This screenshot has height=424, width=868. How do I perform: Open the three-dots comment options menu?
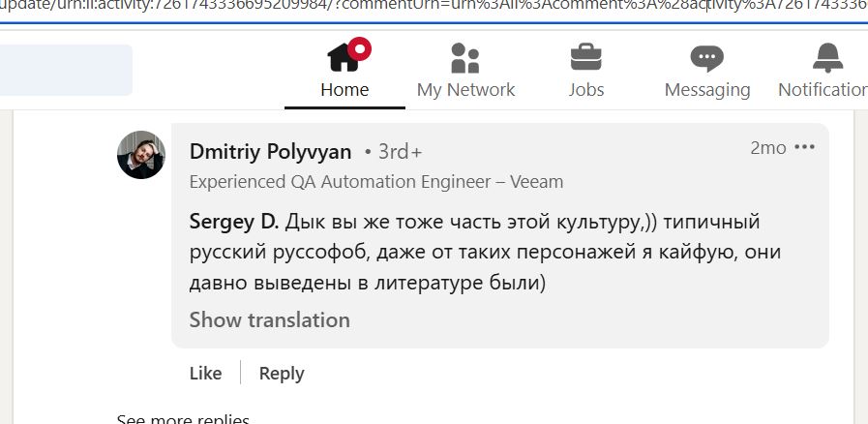coord(804,147)
